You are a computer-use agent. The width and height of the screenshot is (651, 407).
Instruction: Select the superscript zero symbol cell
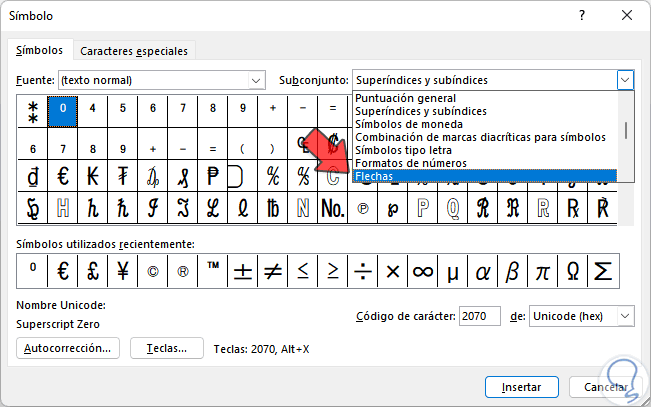pos(63,110)
